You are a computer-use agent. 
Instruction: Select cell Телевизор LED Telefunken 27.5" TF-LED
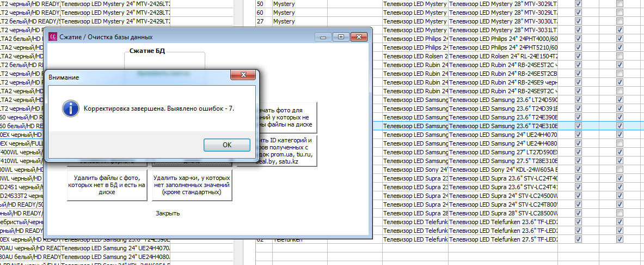503,239
